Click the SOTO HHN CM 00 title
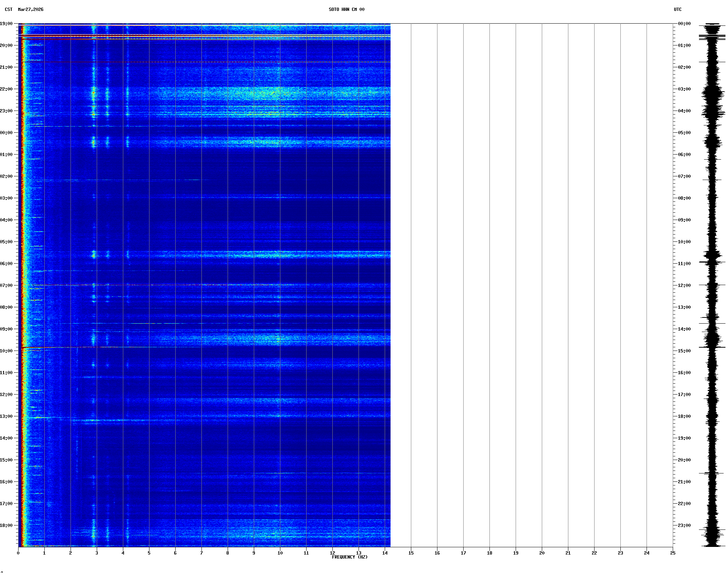 [x=346, y=9]
